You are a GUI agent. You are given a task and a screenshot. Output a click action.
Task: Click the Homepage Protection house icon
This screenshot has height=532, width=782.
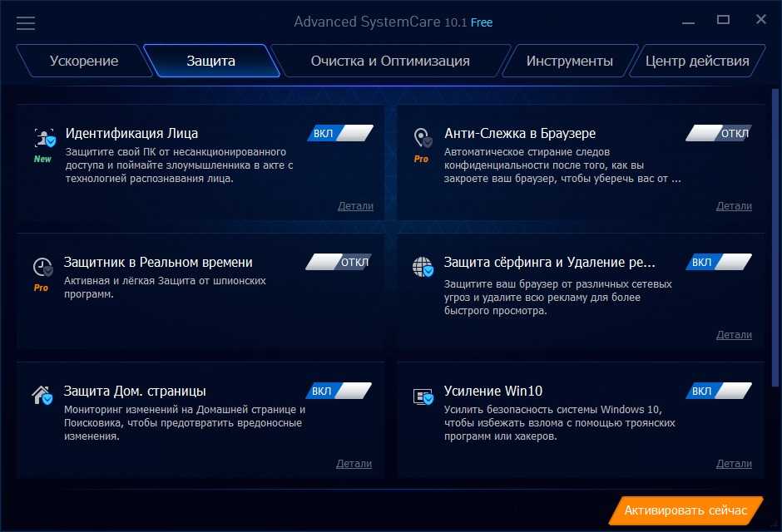click(42, 395)
